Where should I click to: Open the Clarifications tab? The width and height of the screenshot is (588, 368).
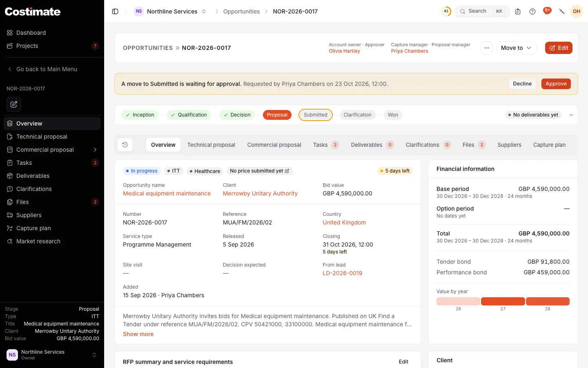(428, 145)
